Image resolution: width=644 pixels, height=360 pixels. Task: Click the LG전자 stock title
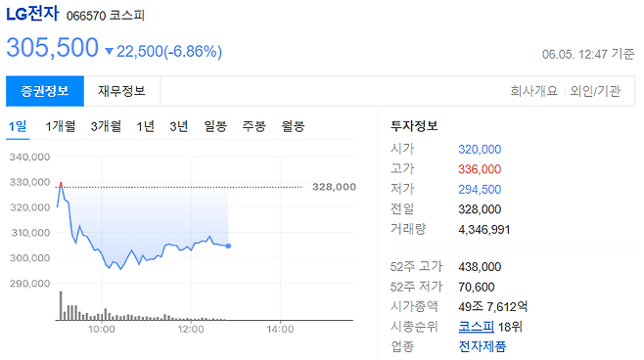(x=33, y=14)
